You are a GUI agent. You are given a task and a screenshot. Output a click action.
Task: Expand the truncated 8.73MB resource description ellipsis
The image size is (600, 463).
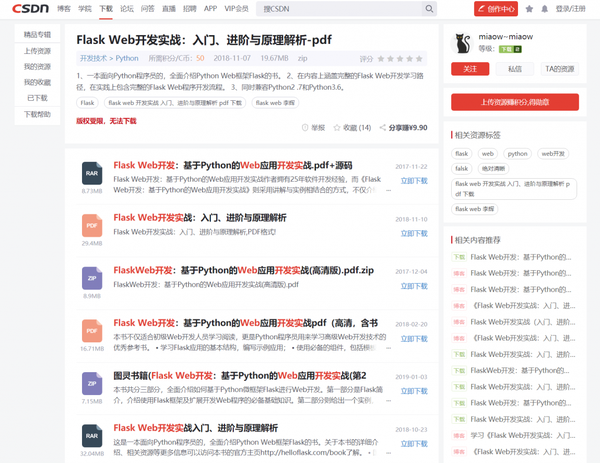388,190
